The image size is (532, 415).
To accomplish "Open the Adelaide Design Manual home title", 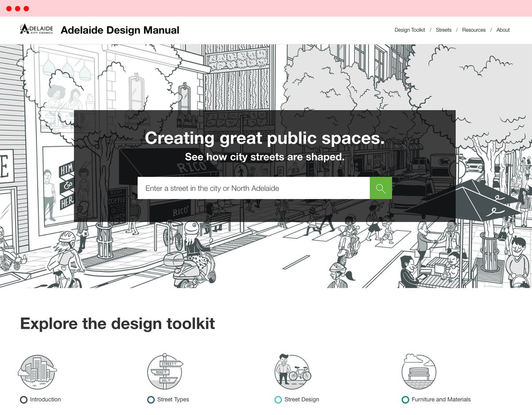I will 120,30.
